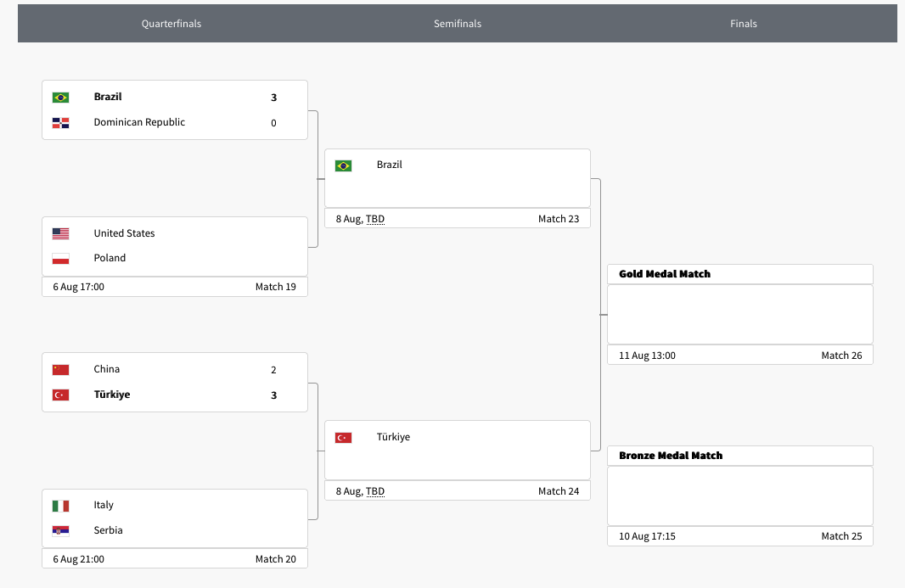The height and width of the screenshot is (588, 905).
Task: Select the Semifinals column header
Action: click(x=458, y=24)
